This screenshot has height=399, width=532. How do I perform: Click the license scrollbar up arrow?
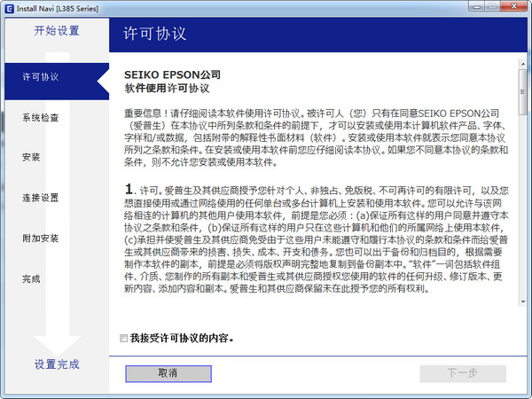(523, 64)
